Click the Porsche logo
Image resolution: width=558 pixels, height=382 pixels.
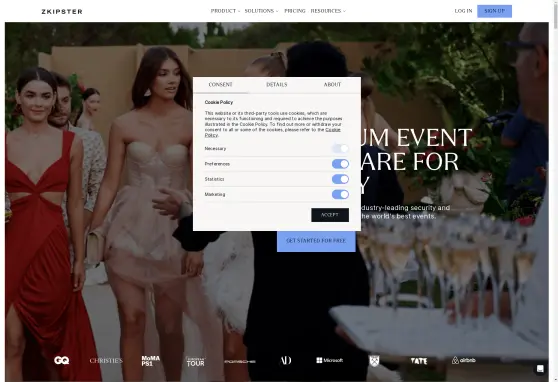(240, 361)
